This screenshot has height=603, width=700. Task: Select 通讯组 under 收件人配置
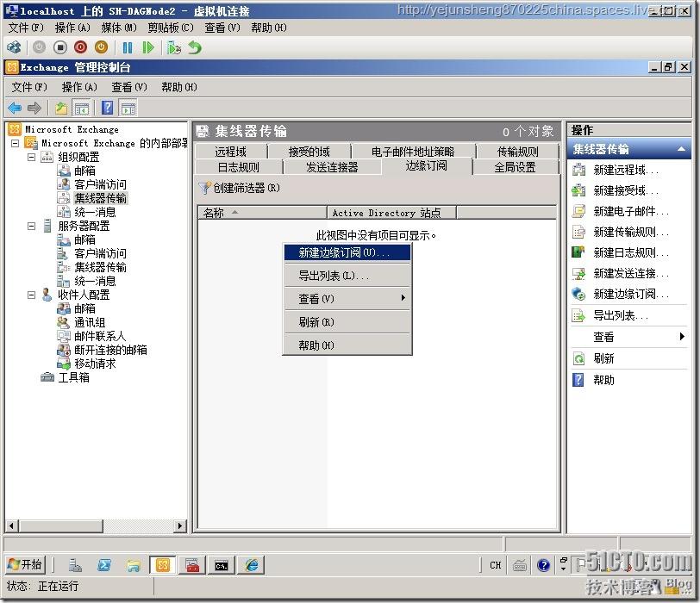click(x=90, y=322)
